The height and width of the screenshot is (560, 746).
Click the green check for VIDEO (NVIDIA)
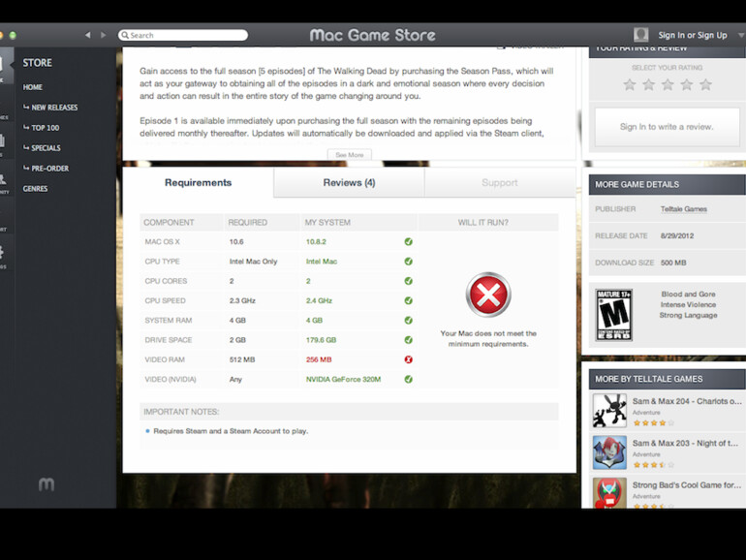coord(408,379)
